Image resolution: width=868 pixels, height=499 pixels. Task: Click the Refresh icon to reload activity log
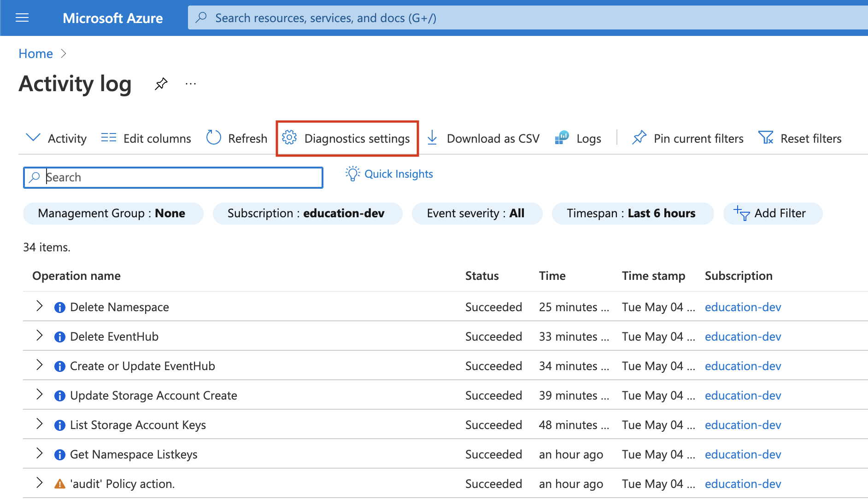[x=213, y=138]
